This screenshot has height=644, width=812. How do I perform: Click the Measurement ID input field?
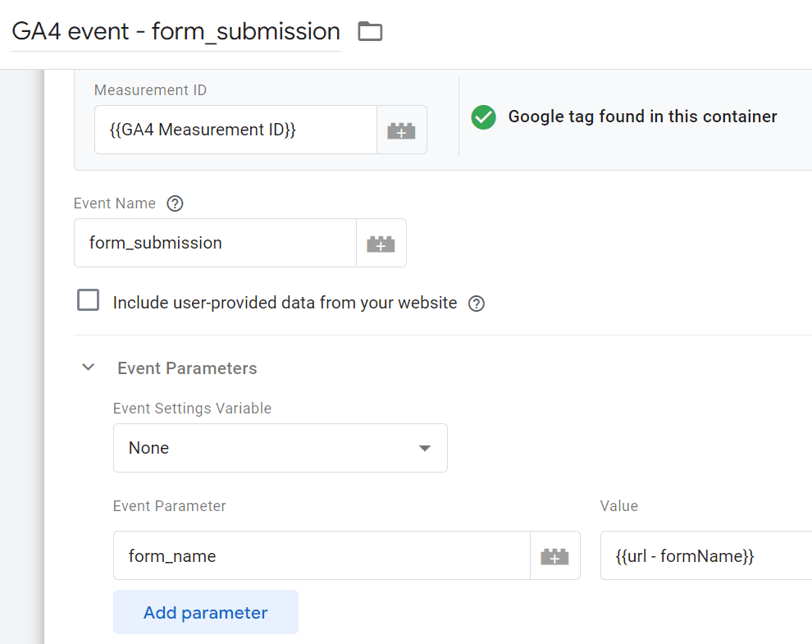[x=235, y=130]
